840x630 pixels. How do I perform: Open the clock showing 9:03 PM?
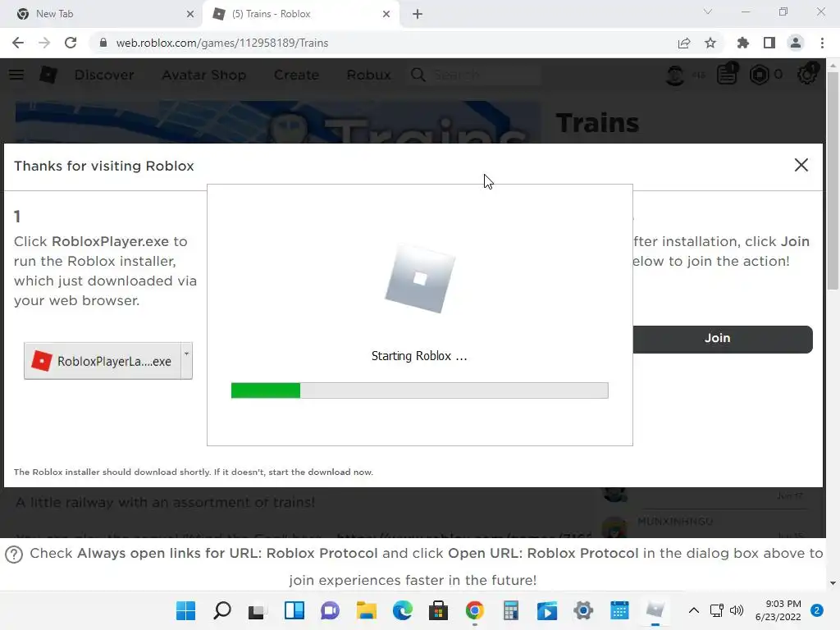pyautogui.click(x=778, y=610)
